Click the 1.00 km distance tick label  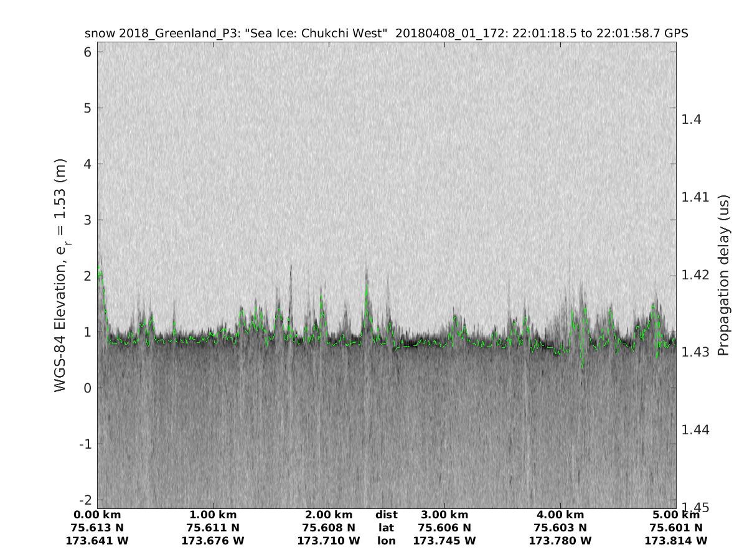click(213, 515)
